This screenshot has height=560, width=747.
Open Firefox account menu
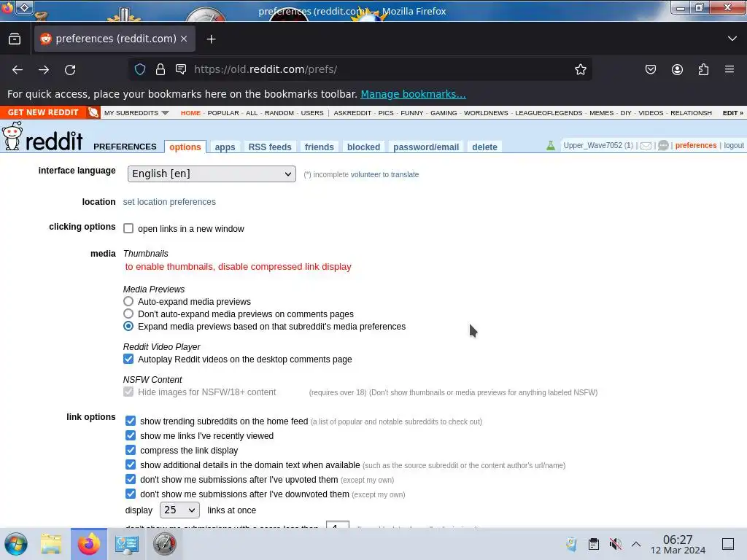[x=677, y=69]
